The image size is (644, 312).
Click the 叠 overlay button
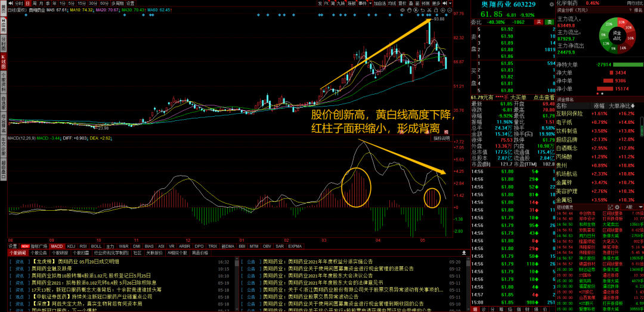(411, 3)
